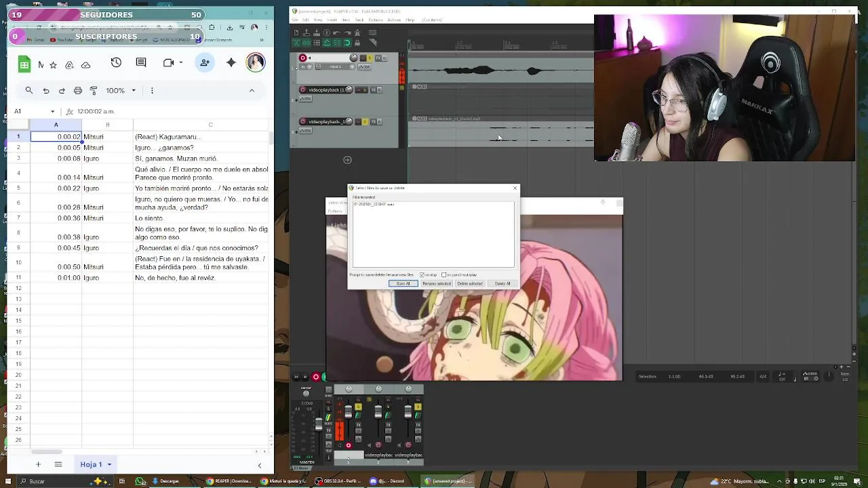Open more options in Sheets toolbar

(152, 90)
